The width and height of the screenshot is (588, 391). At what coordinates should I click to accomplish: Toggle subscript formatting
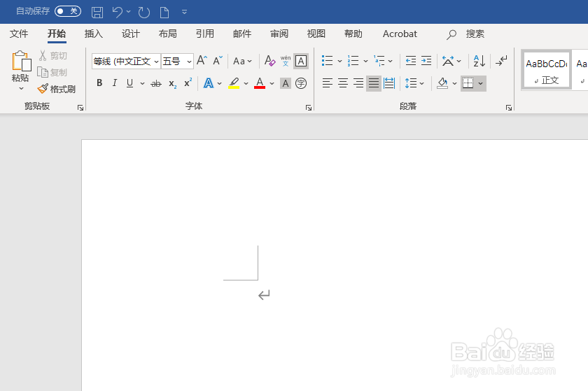pyautogui.click(x=172, y=83)
